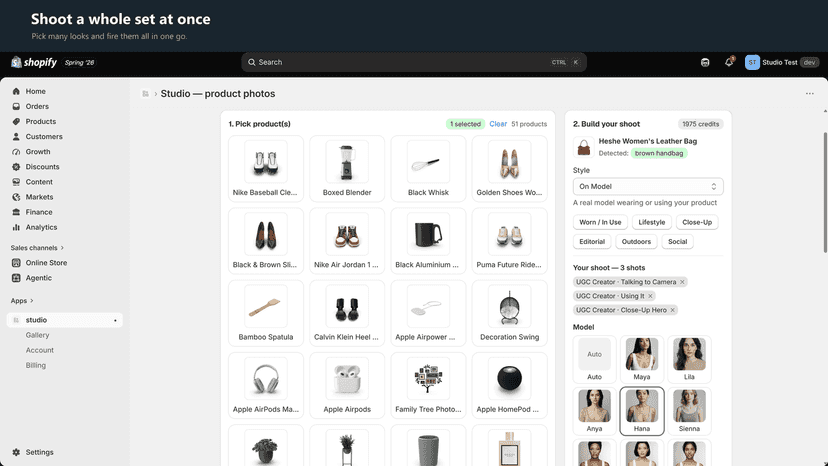Open the Home sidebar icon
Viewport: 828px width, 466px height.
pos(16,91)
